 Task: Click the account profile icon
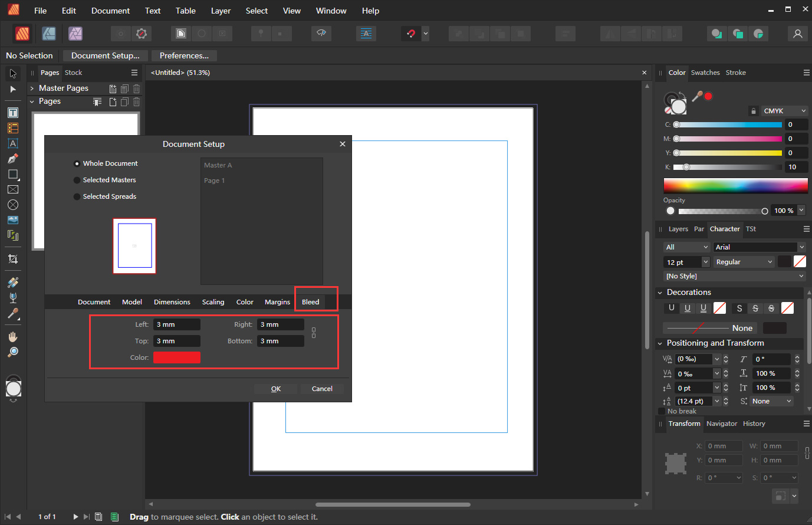click(798, 34)
